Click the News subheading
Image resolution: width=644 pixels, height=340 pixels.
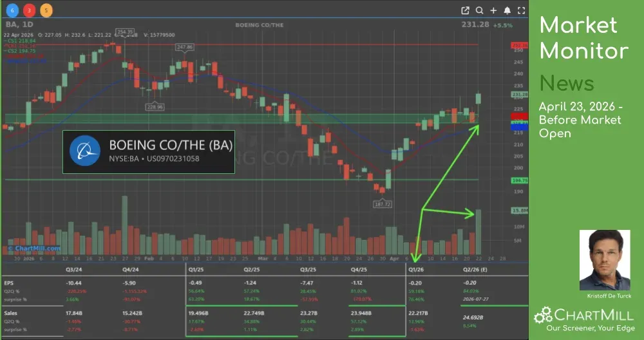point(567,83)
